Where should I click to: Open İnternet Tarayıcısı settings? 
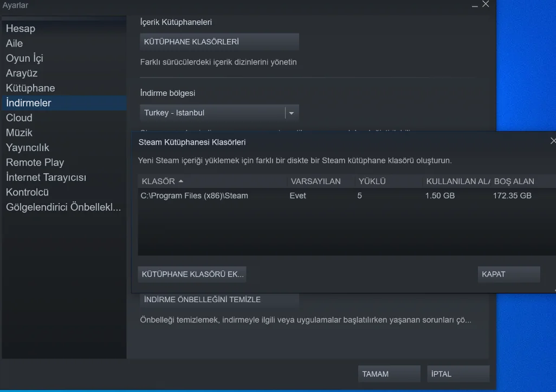click(64, 177)
